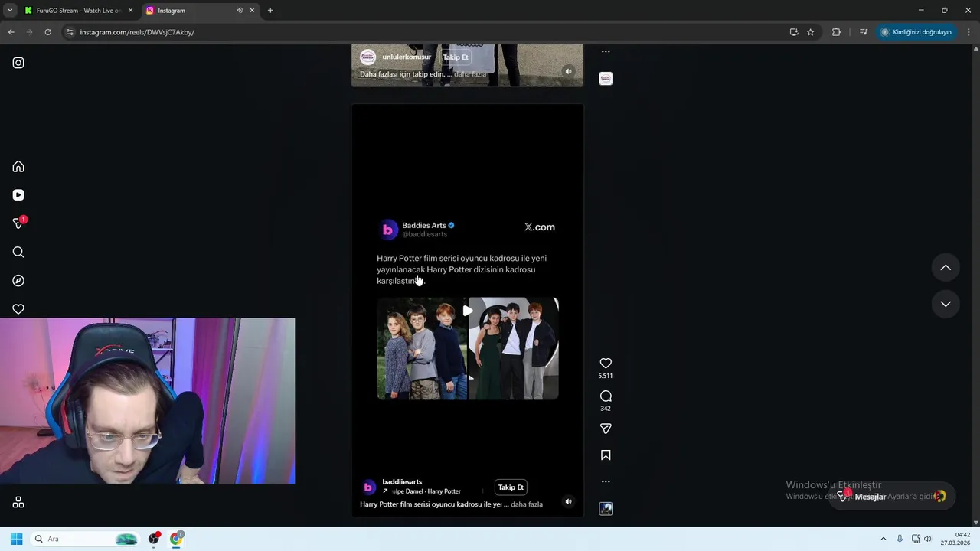Go to previous reel with up chevron
This screenshot has width=980, height=551.
[x=946, y=268]
